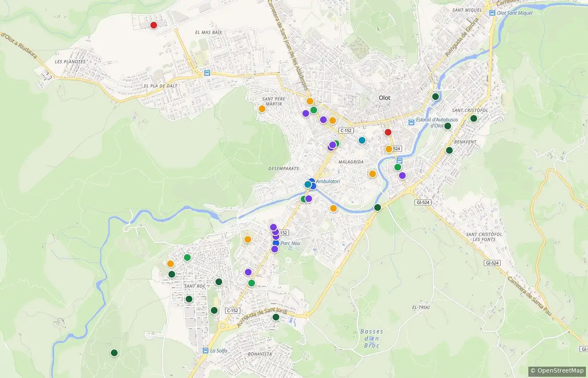Select the Sant Cristòfol Les Fonts label
The width and height of the screenshot is (588, 378).
click(x=484, y=237)
